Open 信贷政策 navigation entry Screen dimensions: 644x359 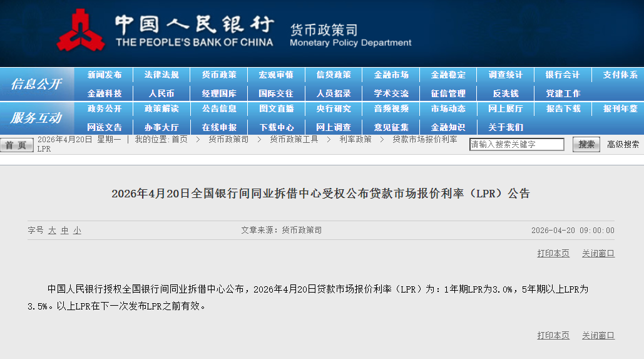[x=334, y=75]
